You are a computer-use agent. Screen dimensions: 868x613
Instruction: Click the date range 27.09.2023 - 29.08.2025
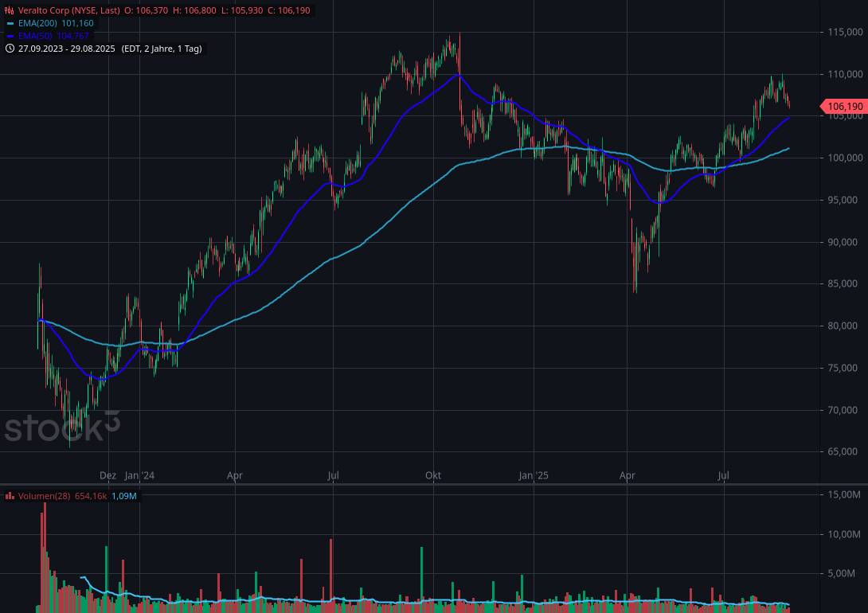click(x=67, y=49)
